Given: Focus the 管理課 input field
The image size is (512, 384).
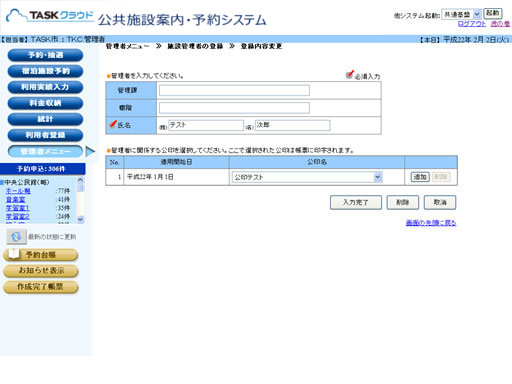Looking at the screenshot, I should 234,90.
